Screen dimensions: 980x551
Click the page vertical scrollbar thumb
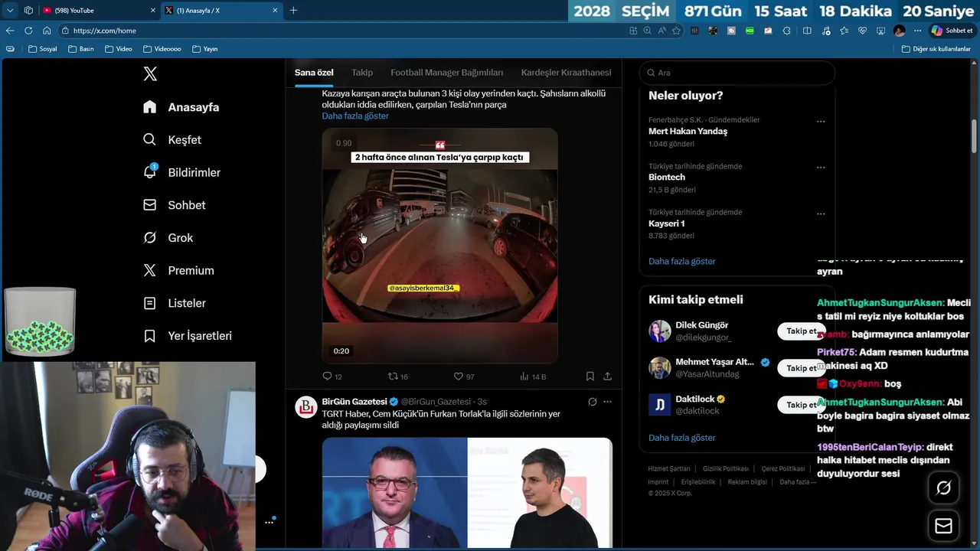(x=974, y=136)
